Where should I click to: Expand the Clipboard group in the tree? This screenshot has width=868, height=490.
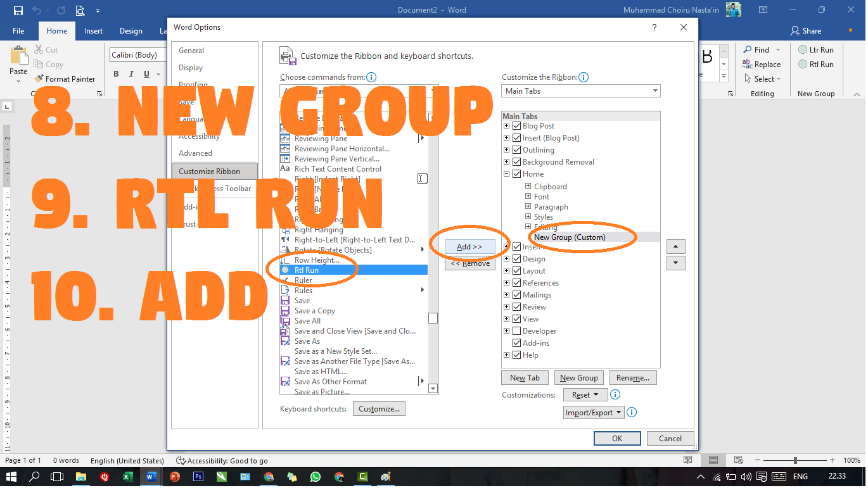[528, 187]
